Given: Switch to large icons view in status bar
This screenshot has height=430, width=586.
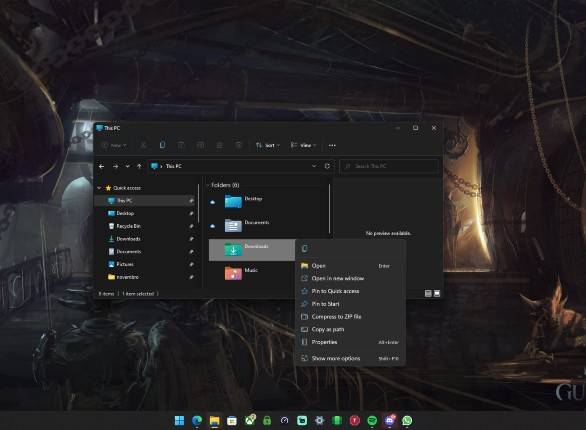Looking at the screenshot, I should point(437,294).
